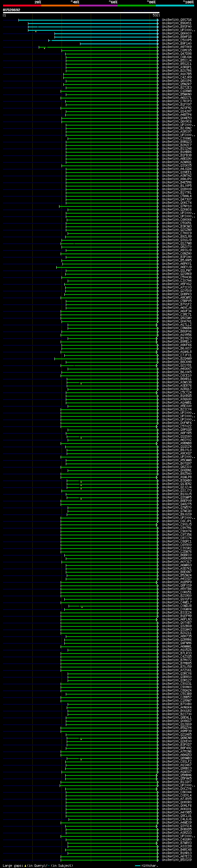Click the cyan ~100% identity legend segment
This screenshot has width=197, height=868.
click(175, 6)
